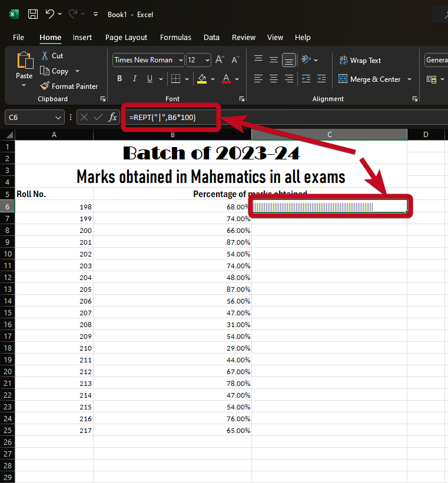The image size is (448, 483).
Task: Click Middle Align icon
Action: pos(274,59)
